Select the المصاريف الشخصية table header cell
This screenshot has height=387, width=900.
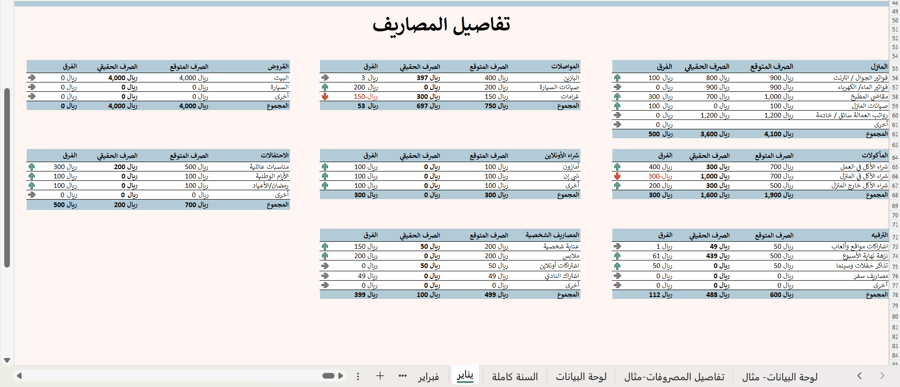(x=551, y=235)
